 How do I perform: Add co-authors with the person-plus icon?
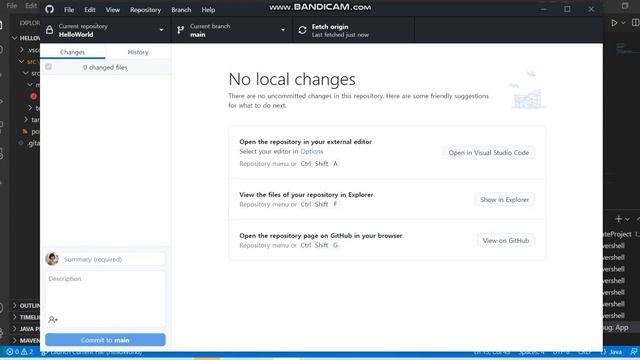[53, 319]
